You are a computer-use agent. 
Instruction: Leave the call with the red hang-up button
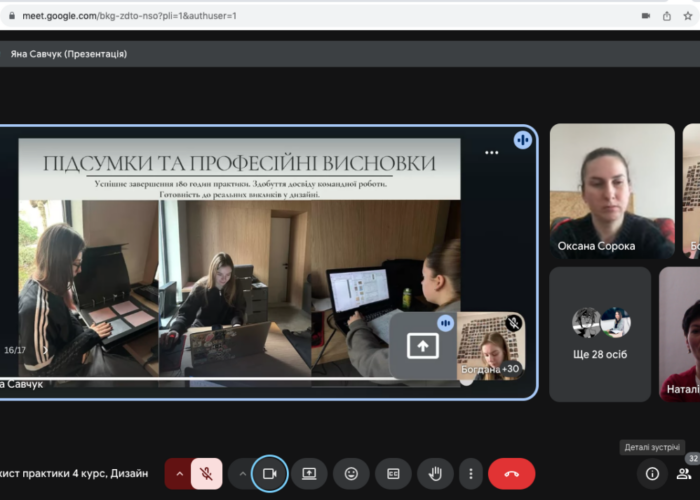(511, 473)
